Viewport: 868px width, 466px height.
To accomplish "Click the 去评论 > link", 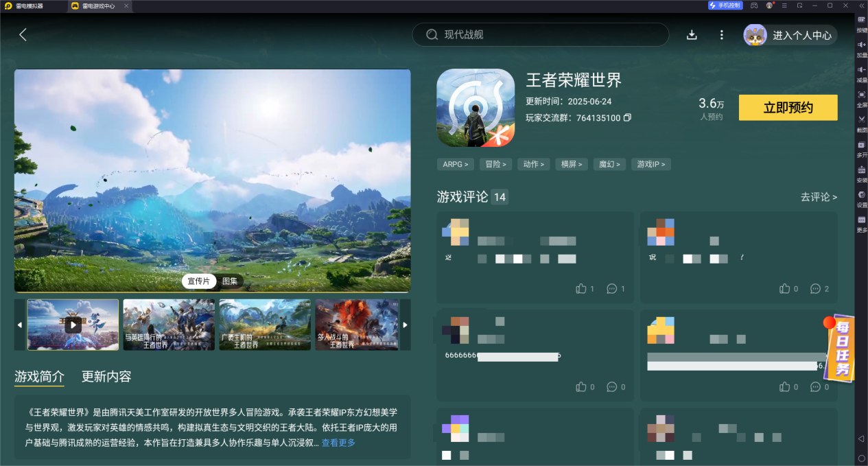I will tap(819, 197).
